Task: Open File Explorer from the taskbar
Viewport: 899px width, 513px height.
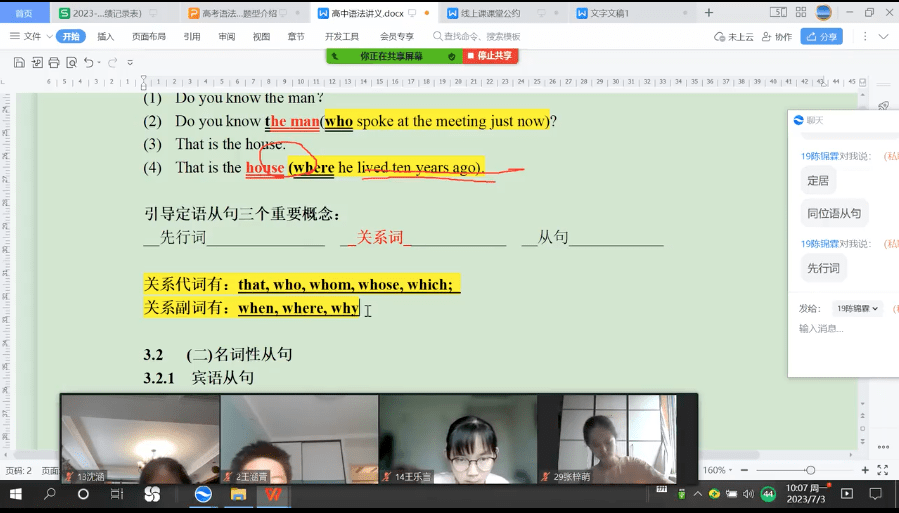Action: point(238,494)
